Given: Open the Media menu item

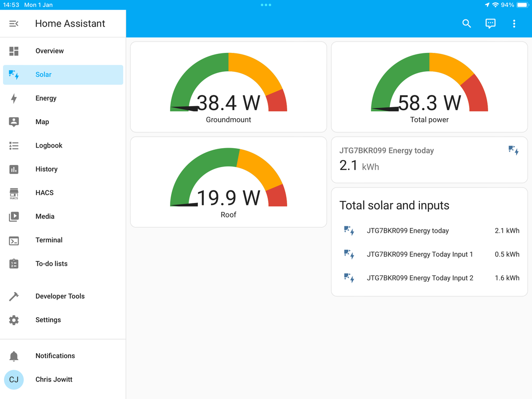Looking at the screenshot, I should (63, 216).
